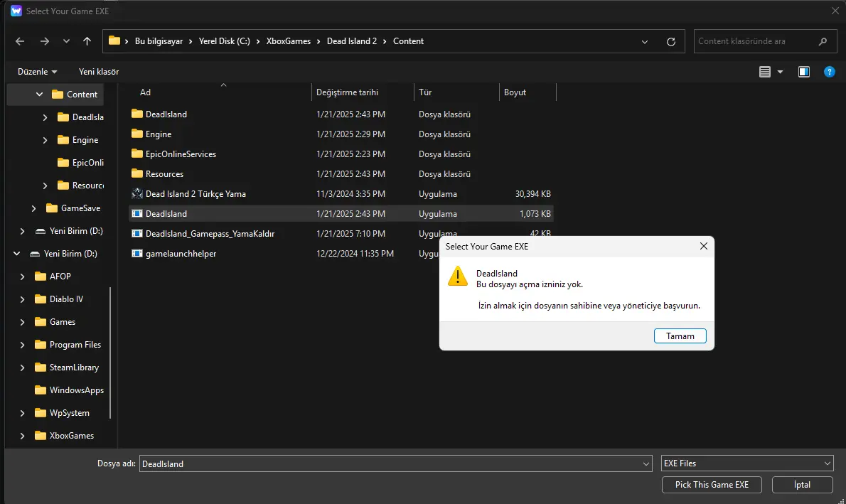
Task: Select Dead Island 2 in the path
Action: (x=352, y=41)
